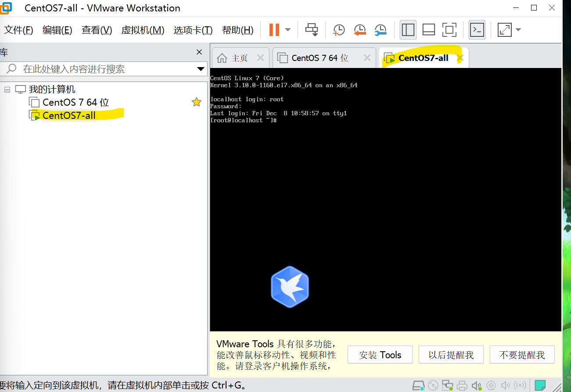Click the [root@localhost ~]# prompt line
Viewport: 571px width, 392px height.
pos(243,120)
